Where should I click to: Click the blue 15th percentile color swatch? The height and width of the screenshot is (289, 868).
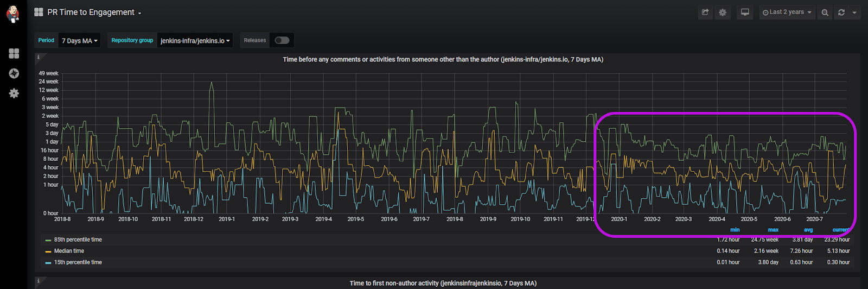click(x=48, y=262)
